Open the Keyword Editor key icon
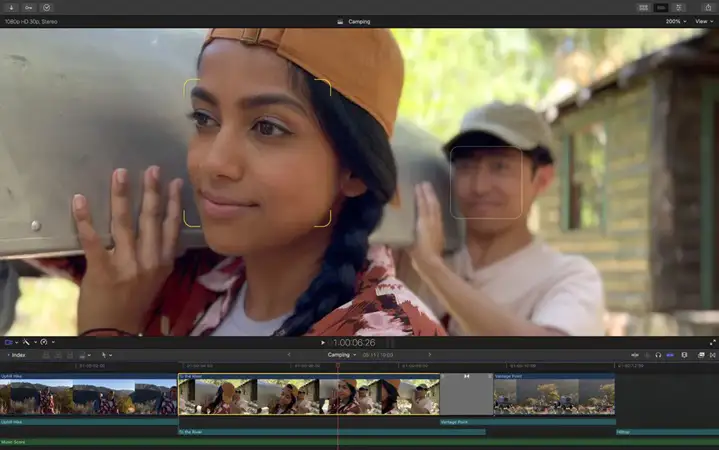The width and height of the screenshot is (719, 450). 28,7
